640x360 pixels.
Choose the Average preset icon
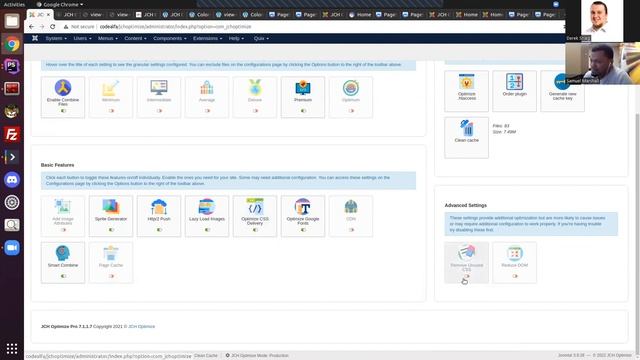[207, 88]
